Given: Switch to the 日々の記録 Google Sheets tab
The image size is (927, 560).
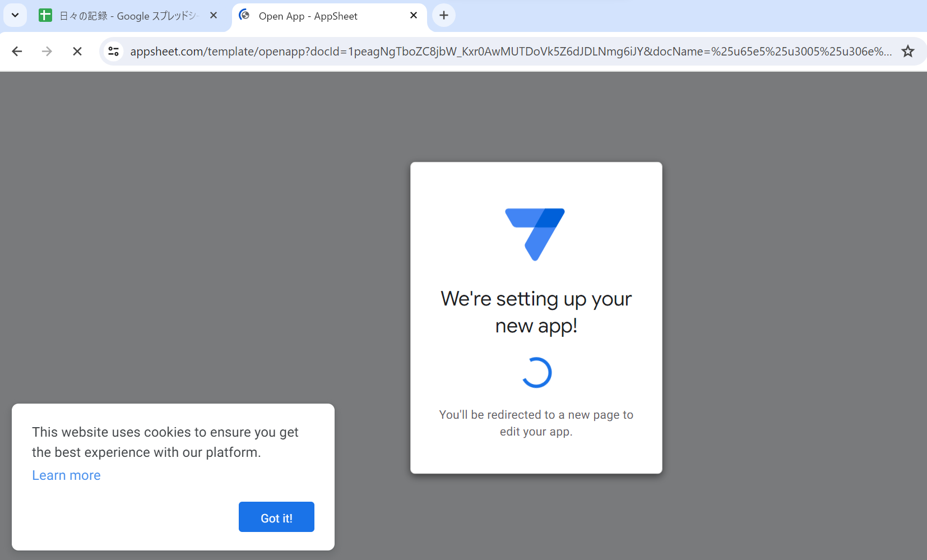Looking at the screenshot, I should (128, 16).
